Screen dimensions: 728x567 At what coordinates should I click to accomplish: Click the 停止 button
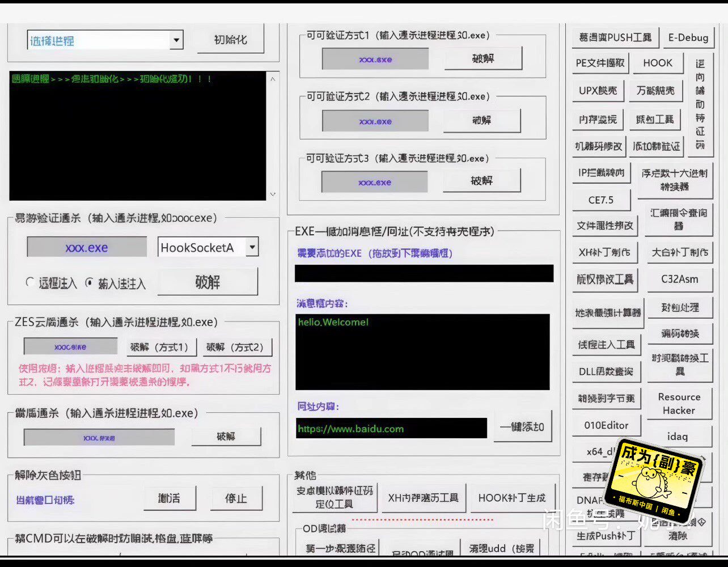click(x=236, y=498)
